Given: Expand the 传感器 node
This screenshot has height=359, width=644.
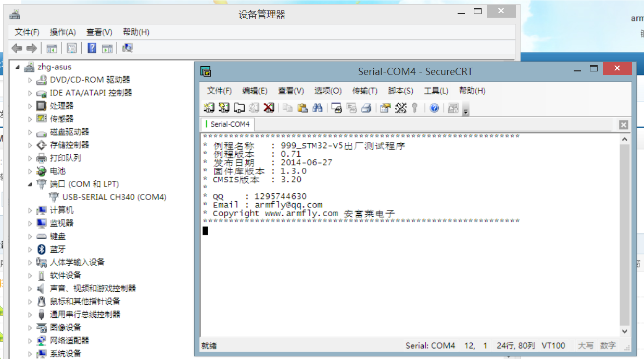Looking at the screenshot, I should 30,119.
